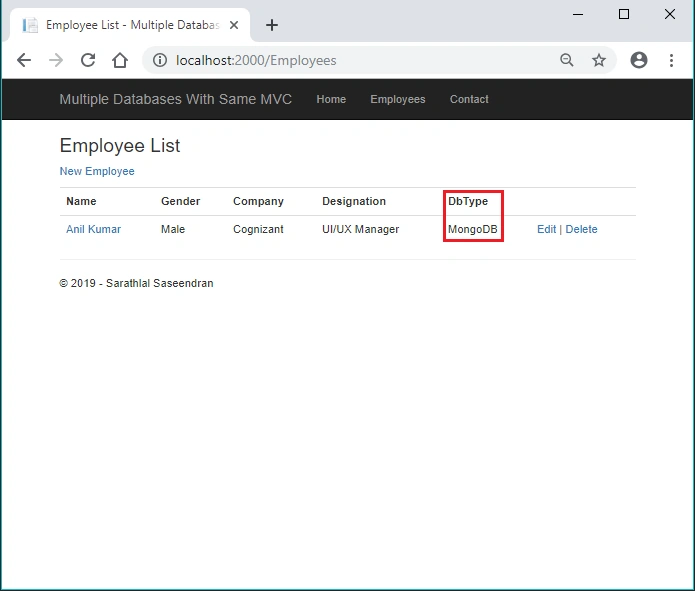Click the DbType column header
This screenshot has width=695, height=591.
point(468,201)
